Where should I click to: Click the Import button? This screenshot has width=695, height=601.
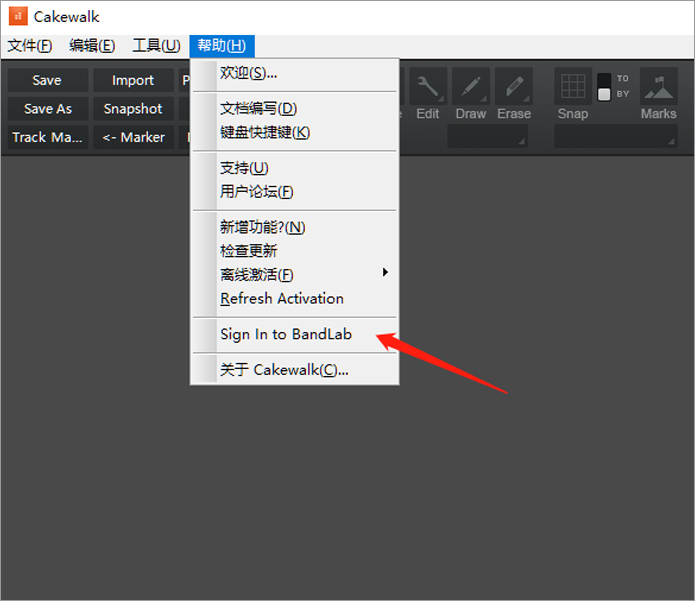(133, 80)
